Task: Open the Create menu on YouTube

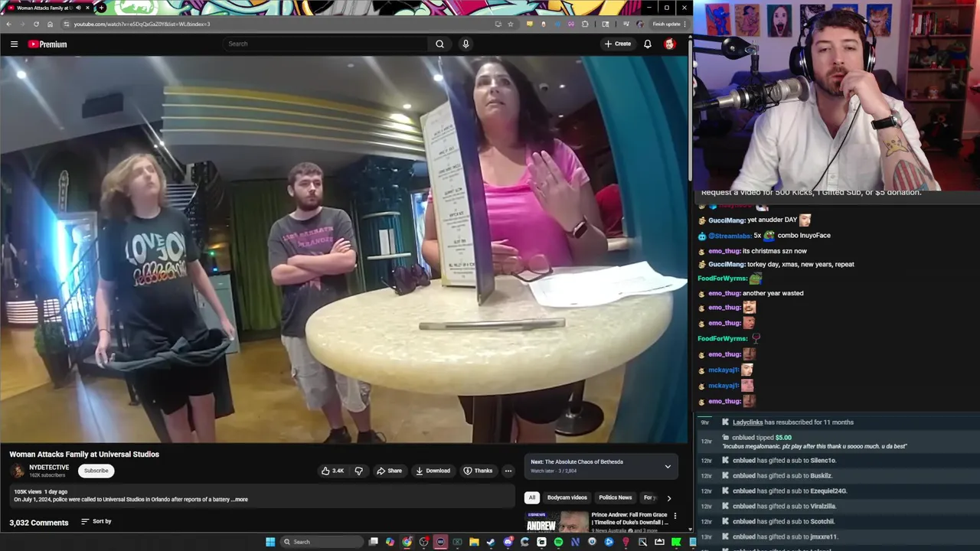Action: (x=618, y=44)
